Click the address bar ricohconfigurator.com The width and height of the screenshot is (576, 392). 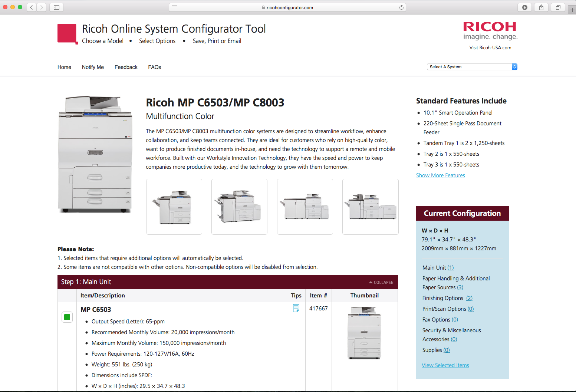(287, 7)
